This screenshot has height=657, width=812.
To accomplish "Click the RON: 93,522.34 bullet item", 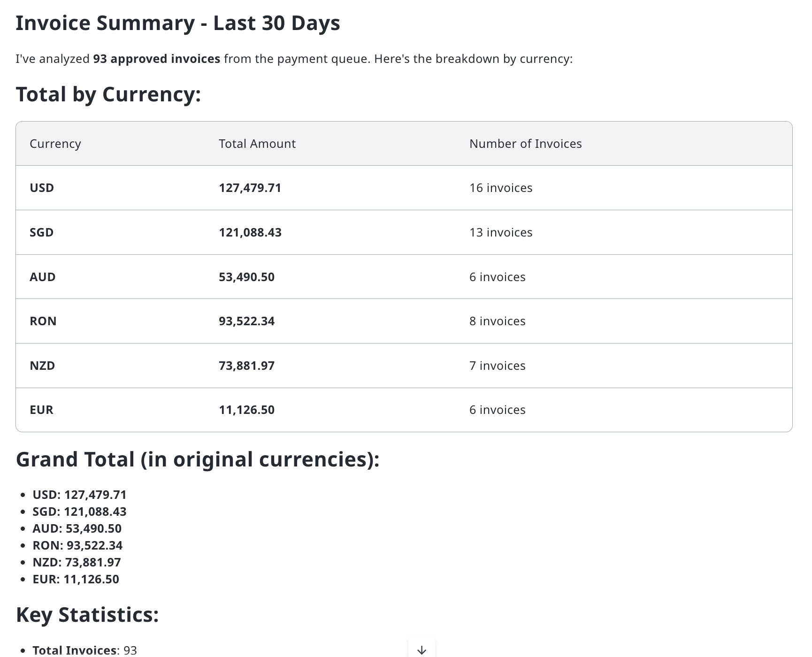I will coord(77,545).
